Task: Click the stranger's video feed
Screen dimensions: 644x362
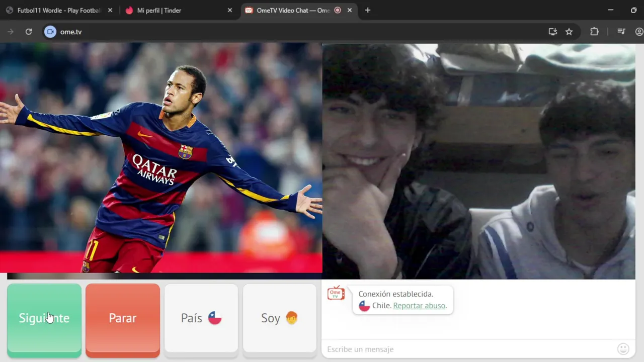Action: click(478, 161)
